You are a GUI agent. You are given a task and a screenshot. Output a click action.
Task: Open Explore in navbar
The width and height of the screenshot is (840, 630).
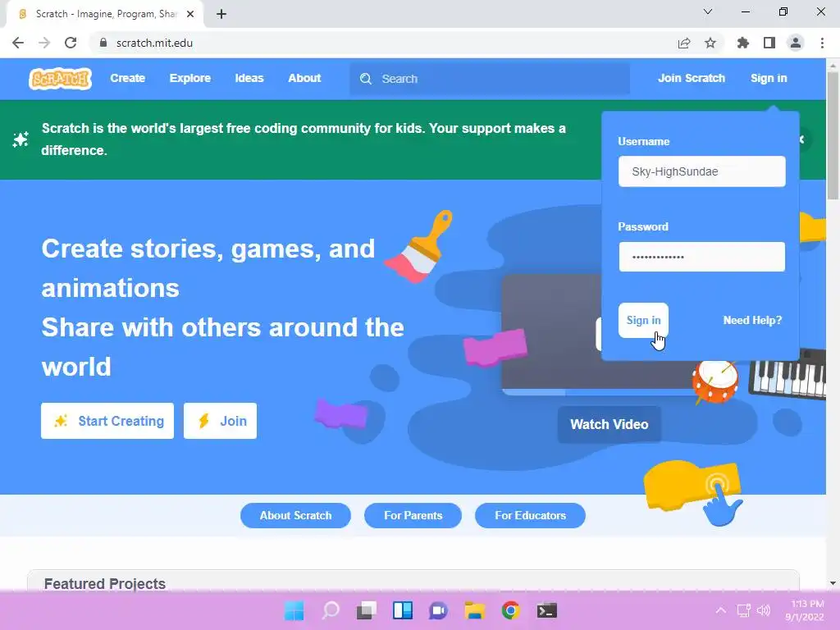click(190, 78)
